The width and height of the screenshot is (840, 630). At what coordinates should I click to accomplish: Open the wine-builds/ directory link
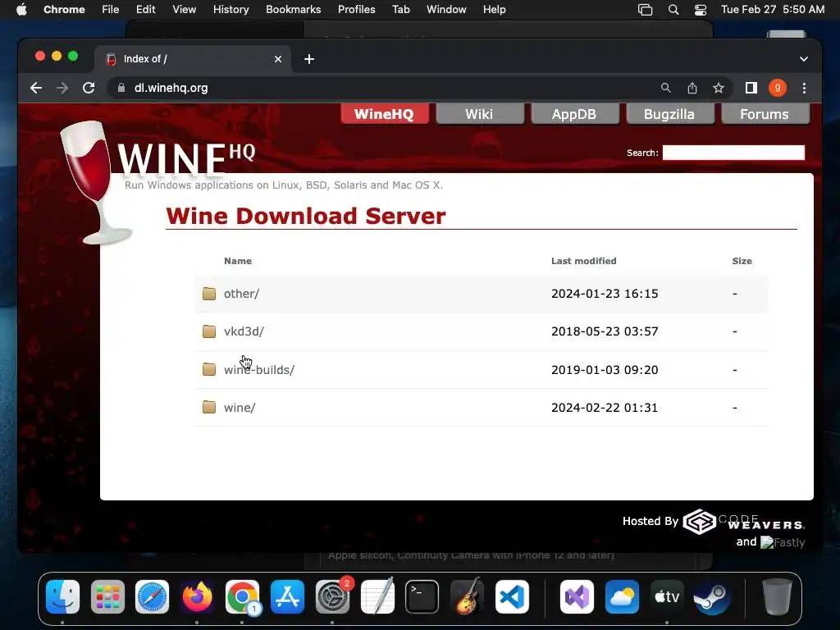pos(259,370)
